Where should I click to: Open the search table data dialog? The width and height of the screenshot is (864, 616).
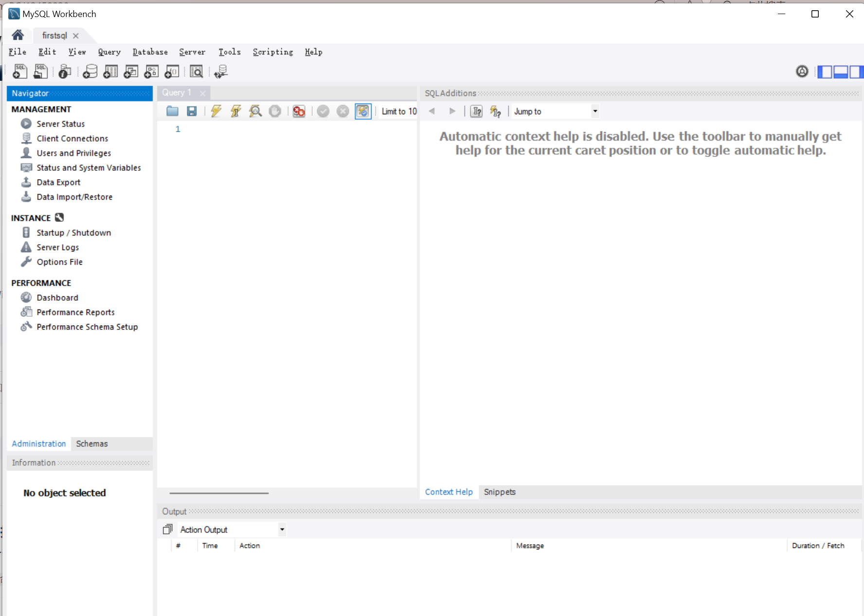pos(197,72)
